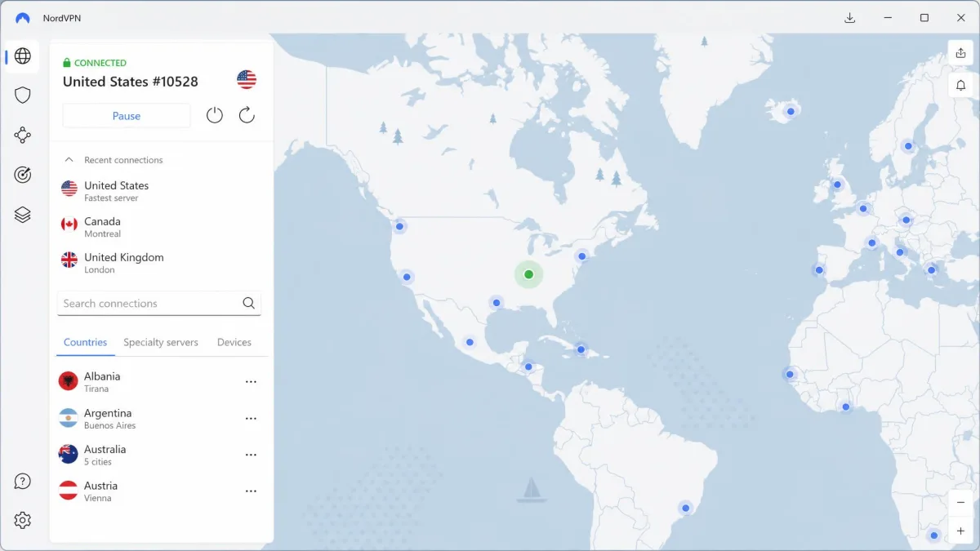This screenshot has height=551, width=980.
Task: Click the reconnect refresh icon
Action: tap(247, 116)
